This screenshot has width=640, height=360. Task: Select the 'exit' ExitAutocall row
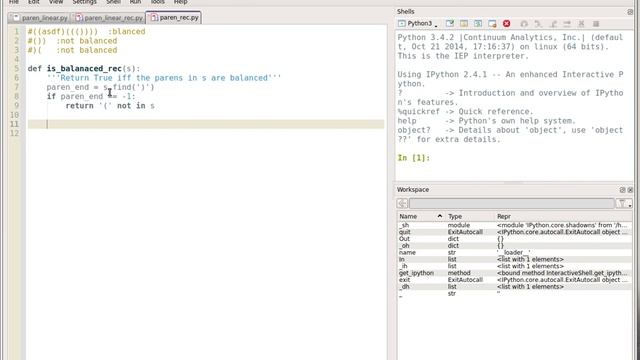click(x=515, y=280)
